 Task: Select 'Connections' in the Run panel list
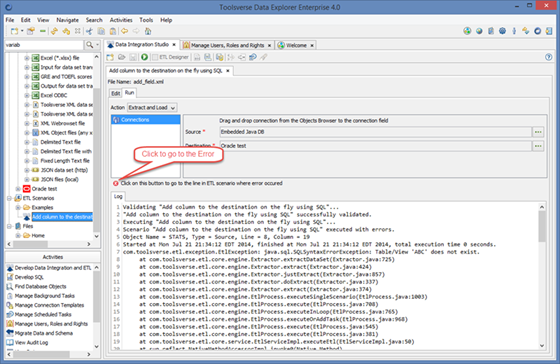146,120
